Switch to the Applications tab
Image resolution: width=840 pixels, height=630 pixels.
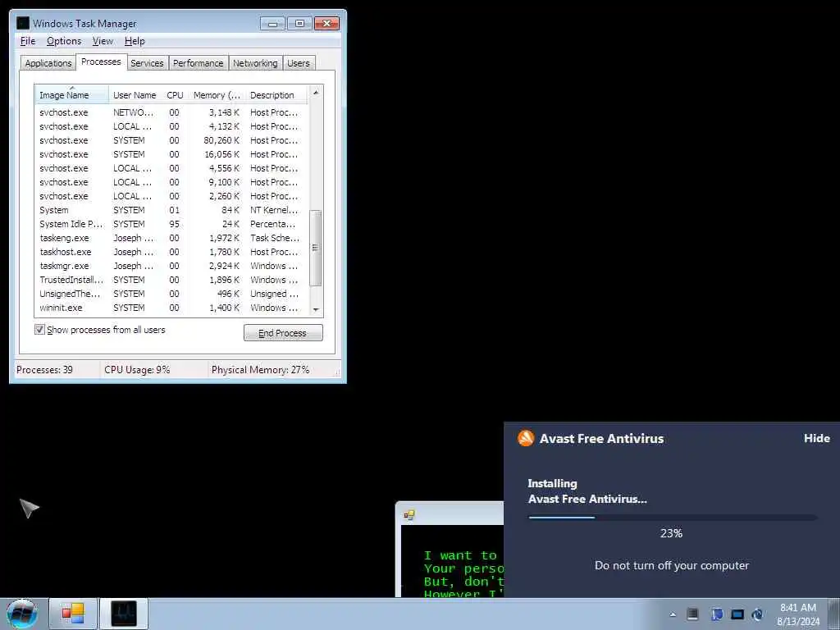[x=48, y=63]
